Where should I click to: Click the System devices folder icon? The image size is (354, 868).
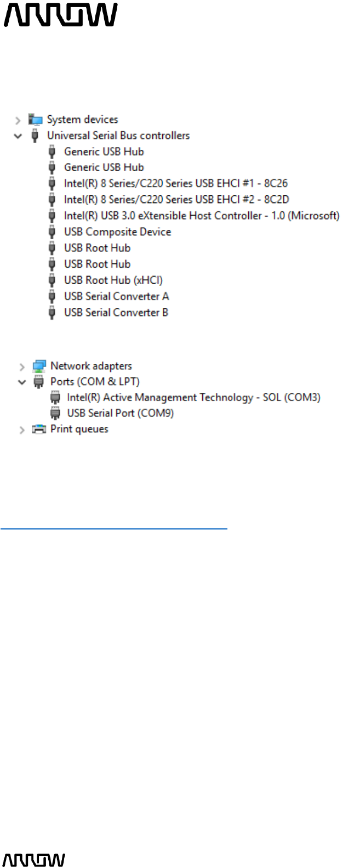[x=36, y=120]
